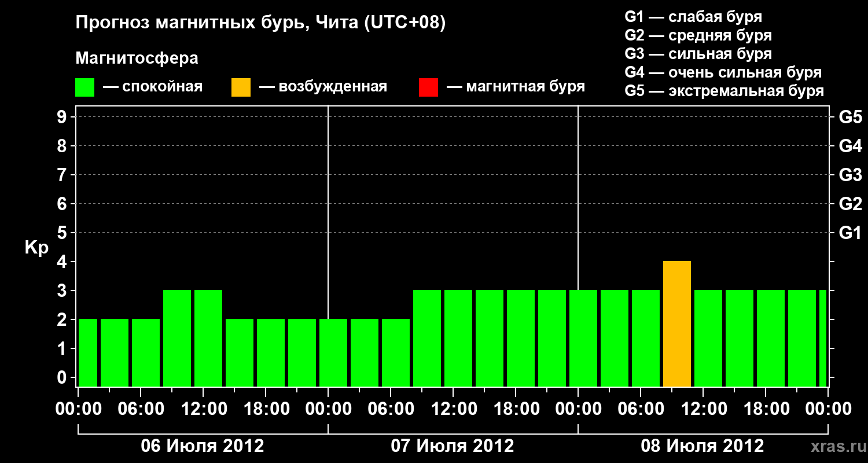Select the orange Kp 4 bar on 08 July
868x463 pixels.
coord(677,324)
